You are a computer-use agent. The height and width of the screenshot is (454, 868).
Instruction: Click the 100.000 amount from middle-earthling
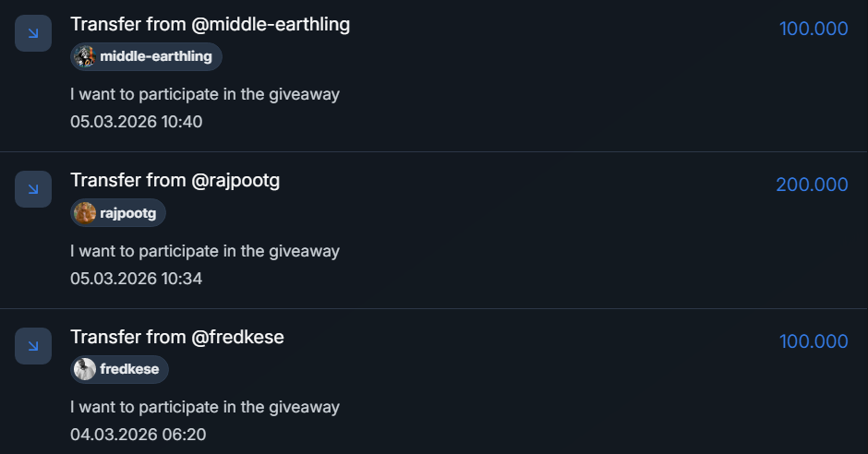pyautogui.click(x=814, y=29)
